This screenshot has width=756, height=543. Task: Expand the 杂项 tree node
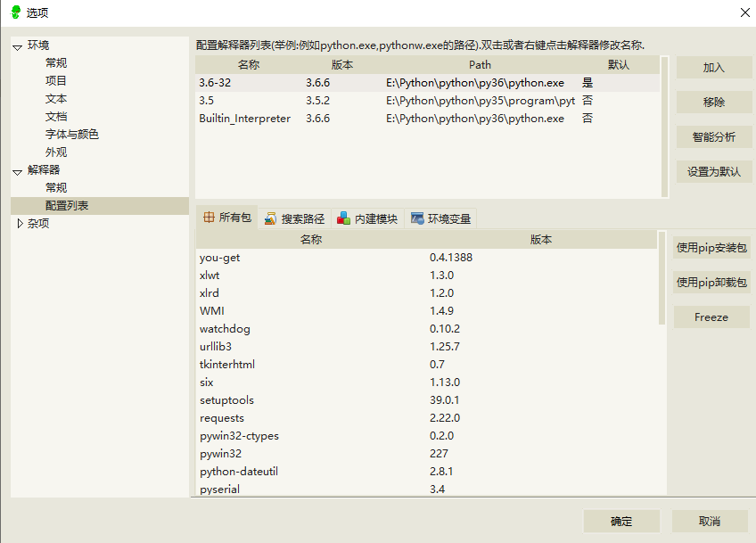tap(20, 223)
